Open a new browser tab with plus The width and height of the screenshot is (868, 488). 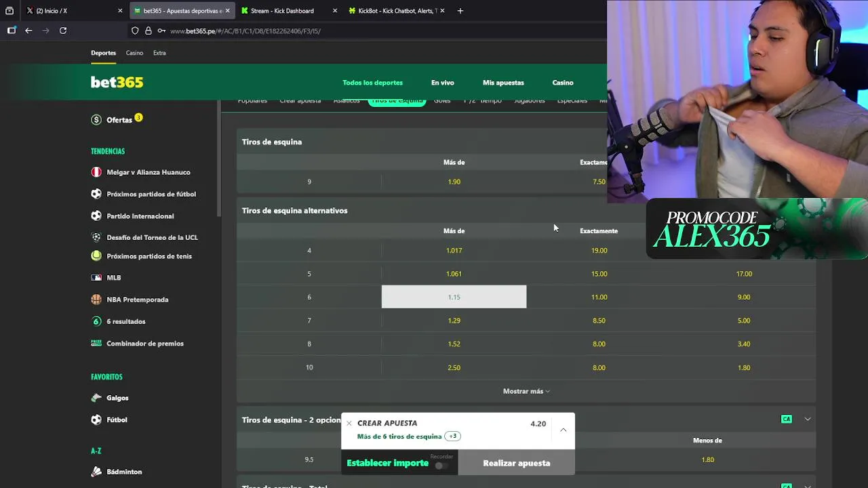tap(460, 11)
